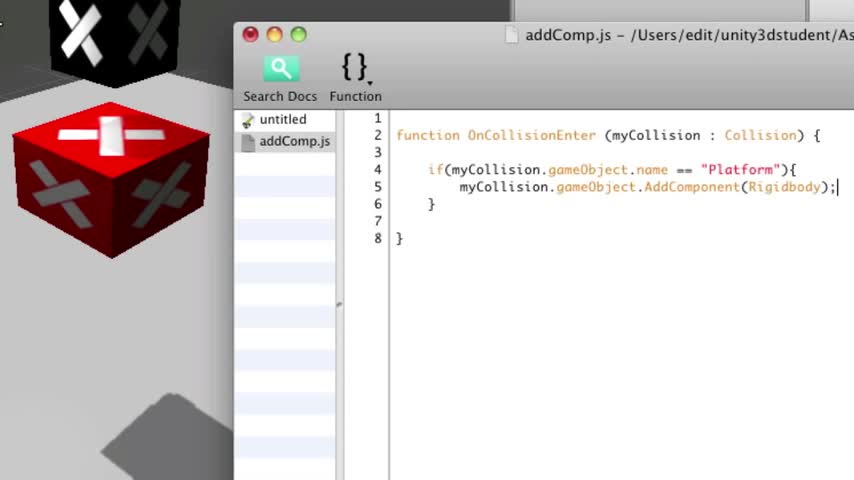
Task: Click the document icon in title bar
Action: pyautogui.click(x=511, y=35)
